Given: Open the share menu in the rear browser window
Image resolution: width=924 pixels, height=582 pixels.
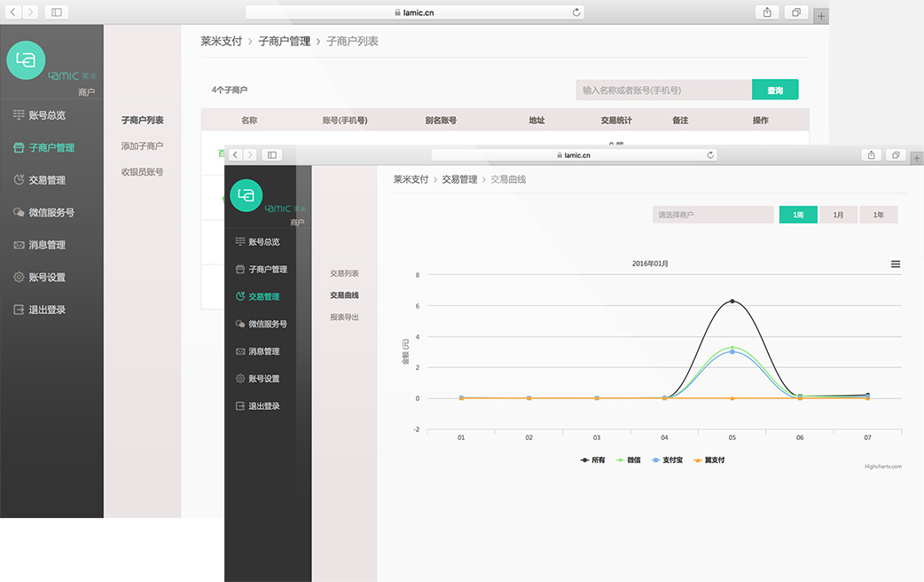Looking at the screenshot, I should tap(767, 12).
